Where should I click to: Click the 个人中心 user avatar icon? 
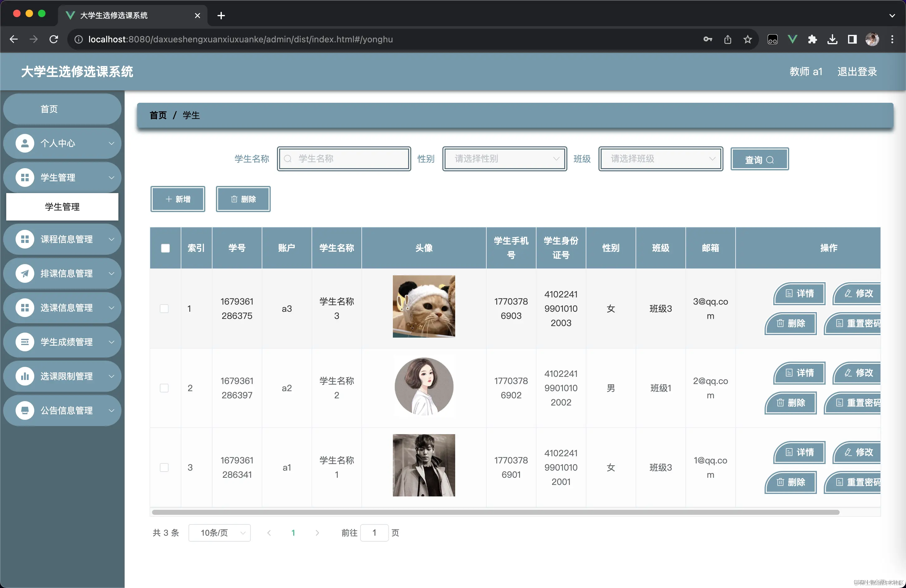(25, 144)
